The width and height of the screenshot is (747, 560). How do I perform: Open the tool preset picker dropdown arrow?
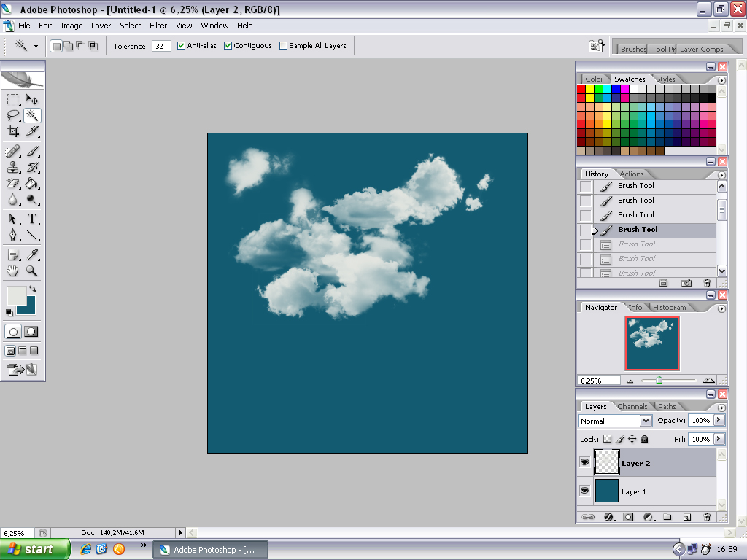tap(35, 46)
